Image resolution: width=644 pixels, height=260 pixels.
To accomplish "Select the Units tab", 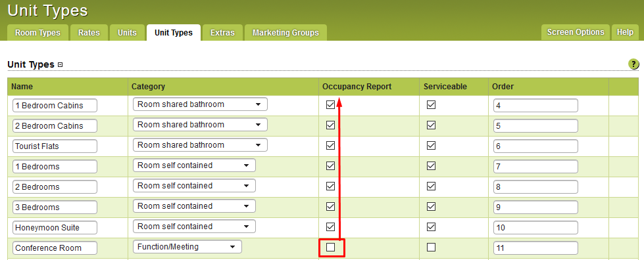I will (x=127, y=32).
